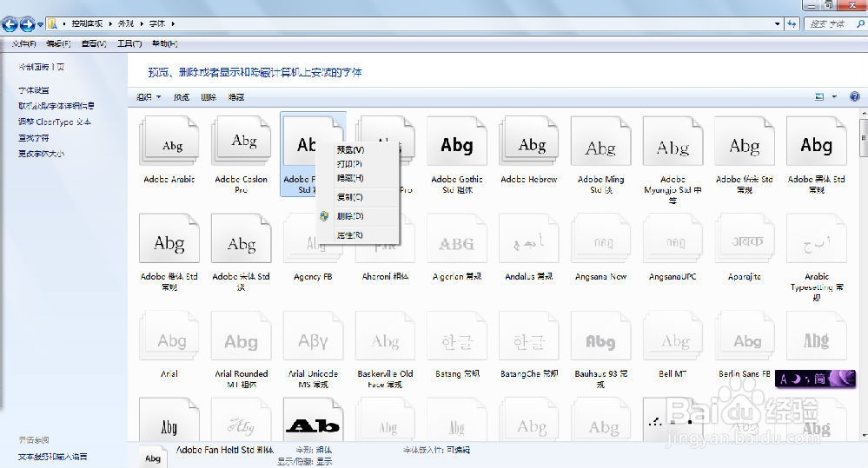Choose 隐藏(H) in the context menu
The height and width of the screenshot is (468, 868).
pos(358,178)
